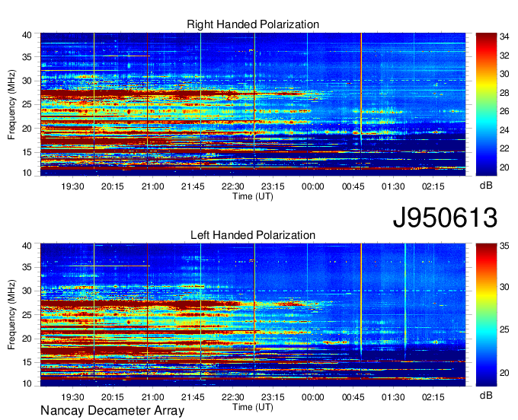
Task: Click the dB label under the Left Handed color bar
Action: pos(486,396)
